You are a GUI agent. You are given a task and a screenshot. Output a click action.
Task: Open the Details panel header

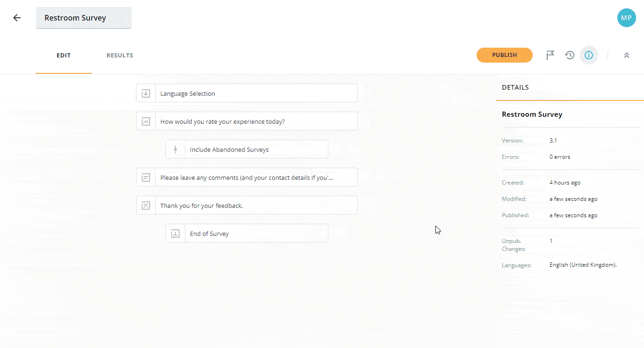pos(515,87)
